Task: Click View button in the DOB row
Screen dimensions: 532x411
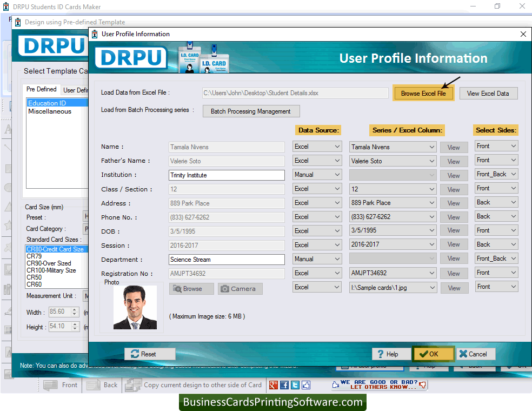Action: click(x=454, y=230)
